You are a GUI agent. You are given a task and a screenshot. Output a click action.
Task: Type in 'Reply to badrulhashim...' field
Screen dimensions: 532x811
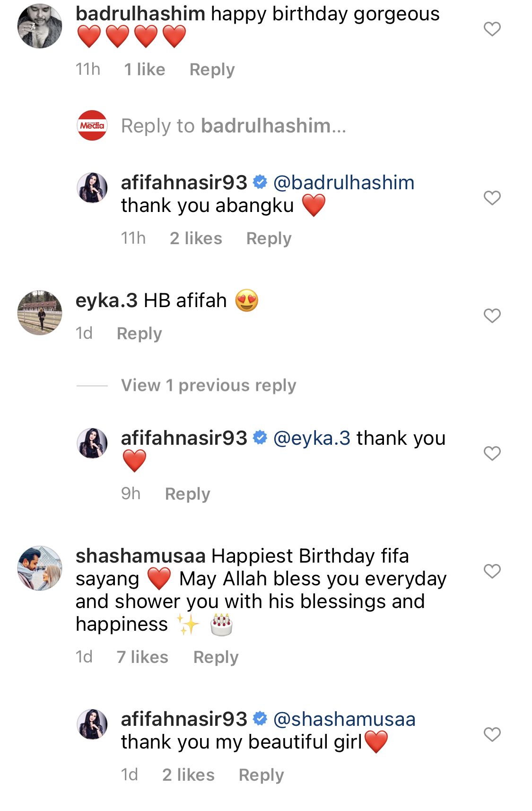[234, 126]
